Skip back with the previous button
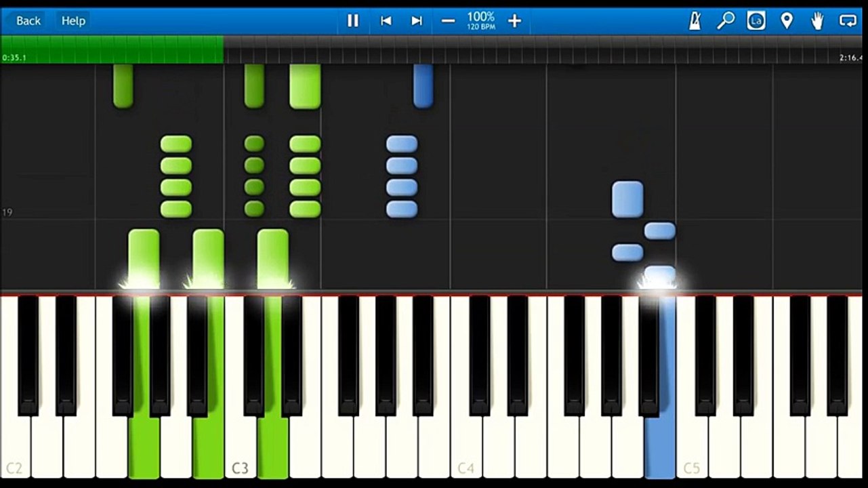The image size is (868, 488). (386, 21)
